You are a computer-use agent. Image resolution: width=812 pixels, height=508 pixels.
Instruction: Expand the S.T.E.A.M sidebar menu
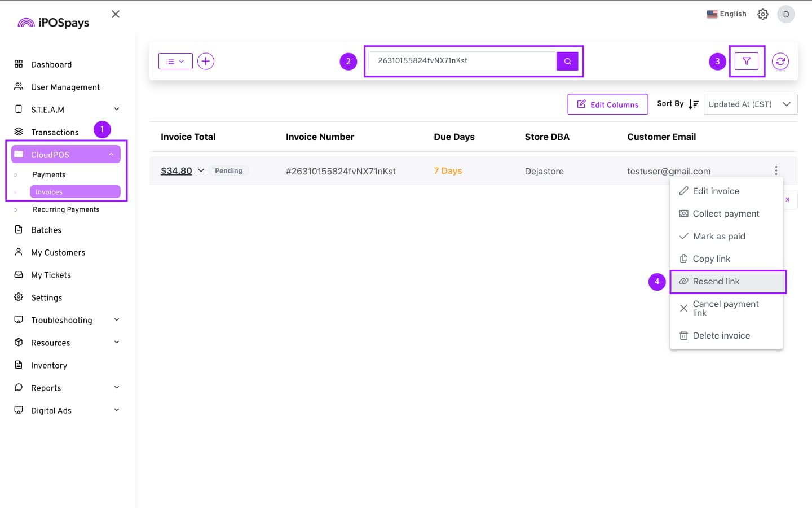point(116,110)
